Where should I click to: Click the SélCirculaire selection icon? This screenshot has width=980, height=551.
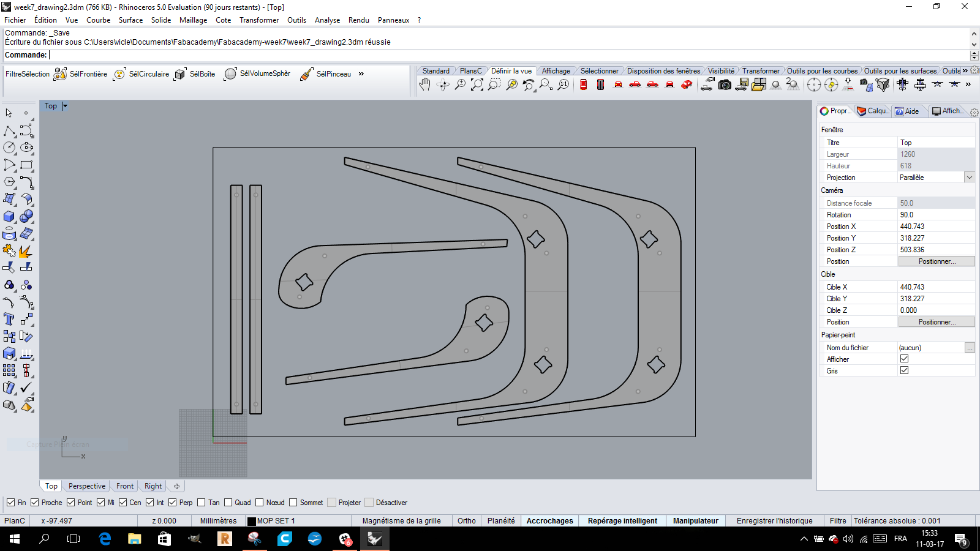coord(119,74)
